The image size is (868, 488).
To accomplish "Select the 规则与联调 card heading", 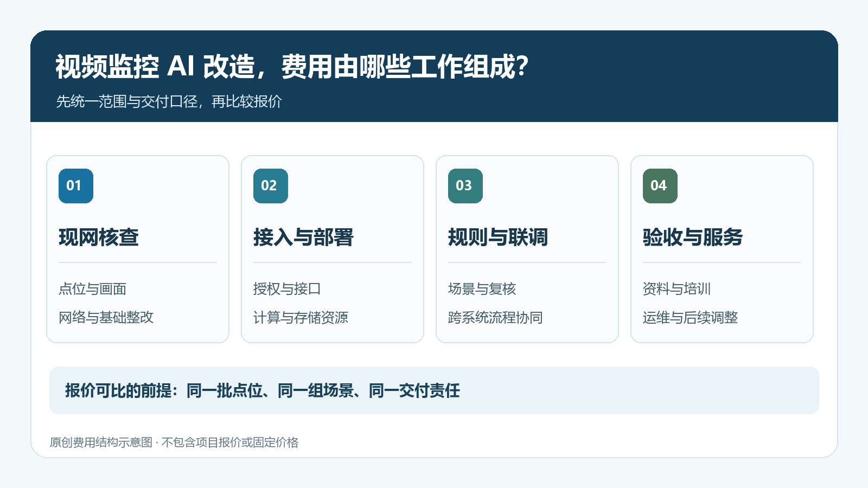I will click(x=498, y=237).
